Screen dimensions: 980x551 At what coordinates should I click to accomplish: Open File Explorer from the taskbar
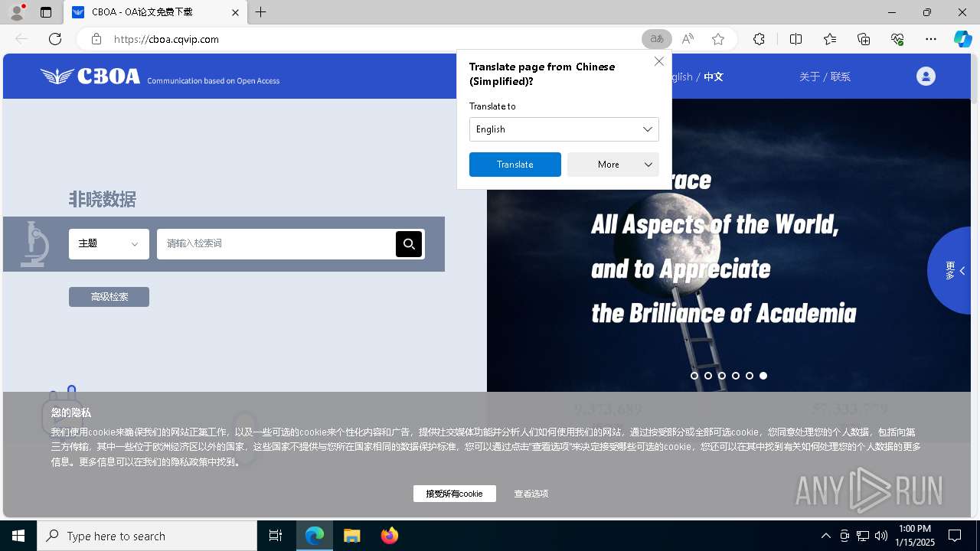point(352,536)
